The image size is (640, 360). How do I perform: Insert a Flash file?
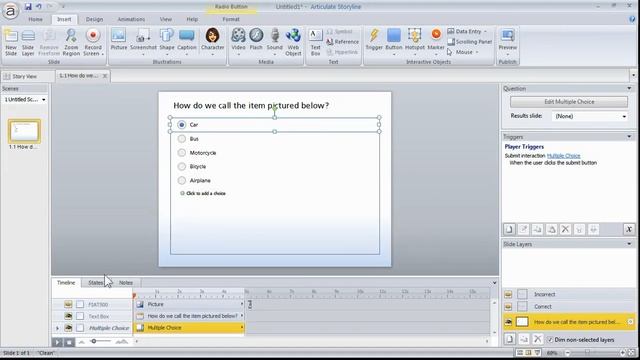[256, 40]
